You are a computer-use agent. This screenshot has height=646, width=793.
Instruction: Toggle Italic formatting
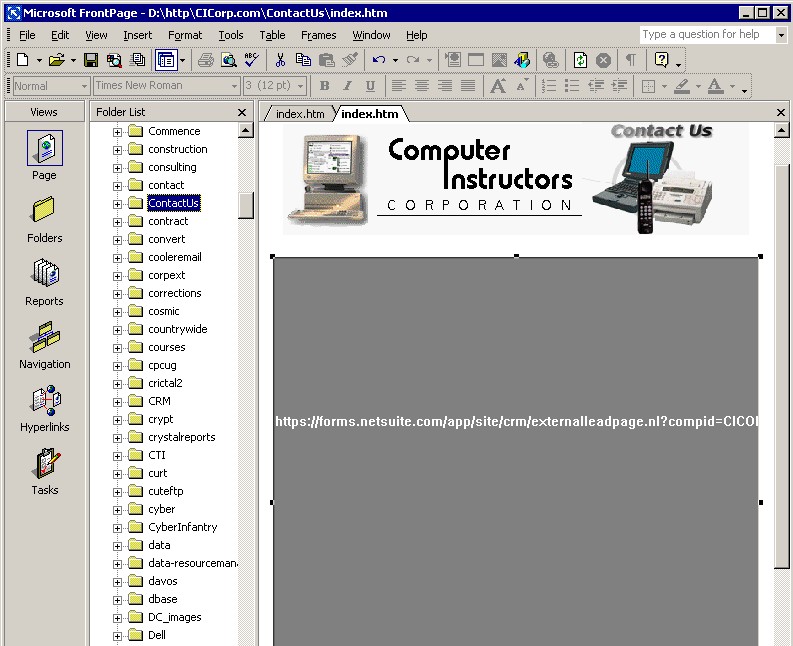347,85
